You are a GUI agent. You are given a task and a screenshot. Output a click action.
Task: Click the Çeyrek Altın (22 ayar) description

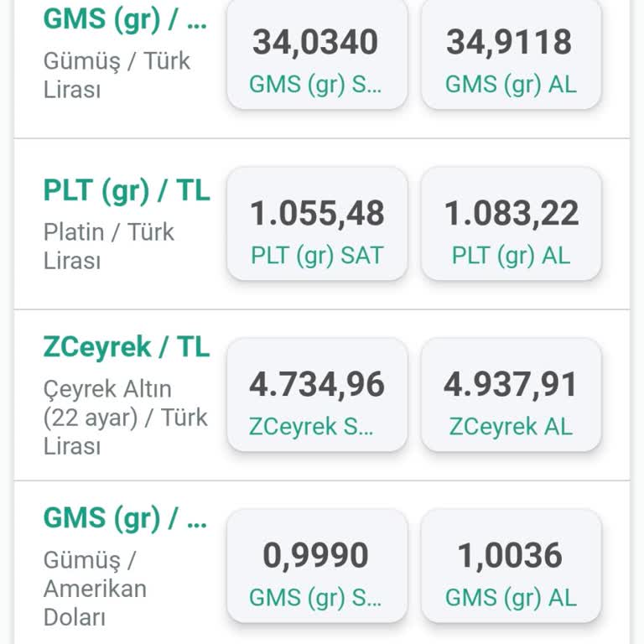pos(125,417)
